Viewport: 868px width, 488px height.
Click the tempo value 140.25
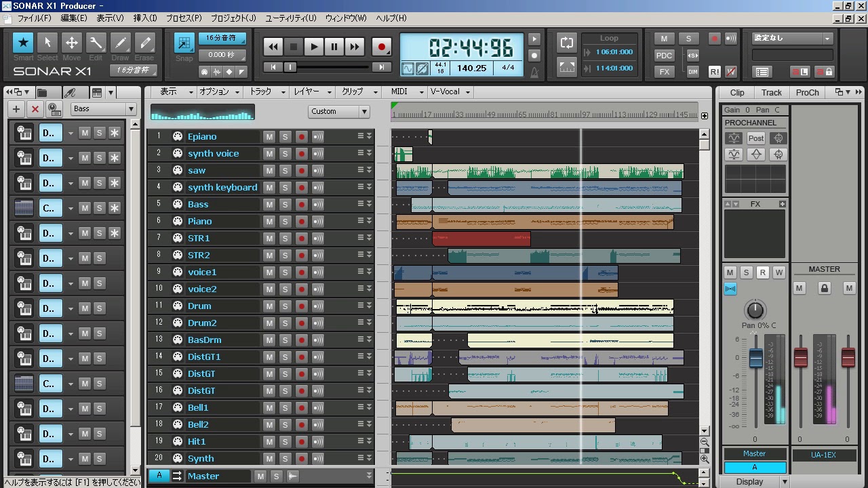pyautogui.click(x=471, y=68)
